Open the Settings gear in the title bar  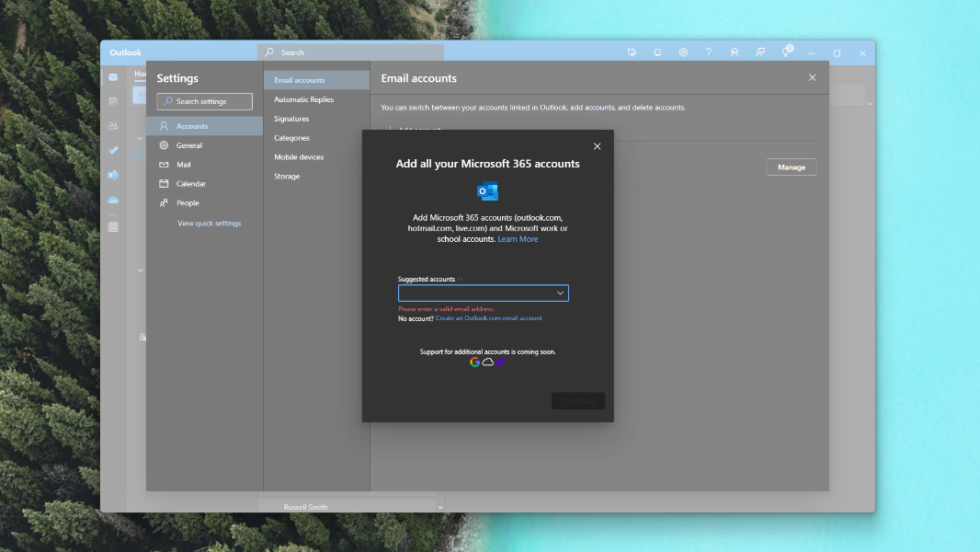click(x=683, y=52)
